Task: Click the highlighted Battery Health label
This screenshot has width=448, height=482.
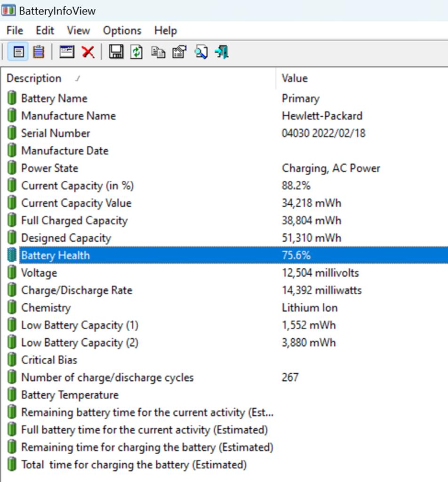Action: point(56,256)
